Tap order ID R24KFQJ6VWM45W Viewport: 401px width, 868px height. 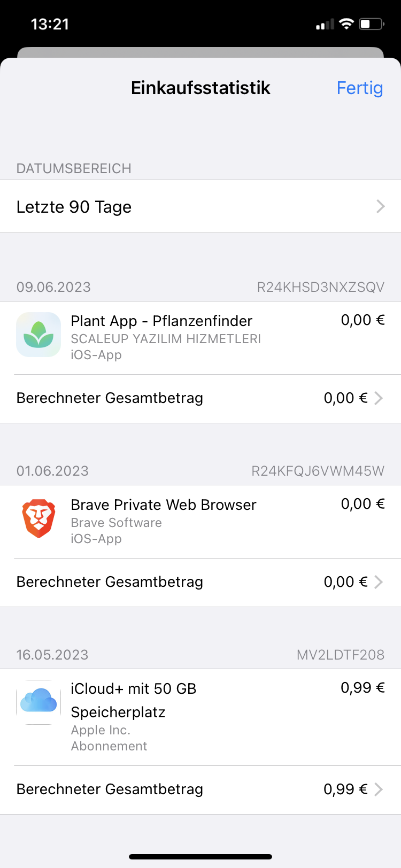pyautogui.click(x=318, y=471)
